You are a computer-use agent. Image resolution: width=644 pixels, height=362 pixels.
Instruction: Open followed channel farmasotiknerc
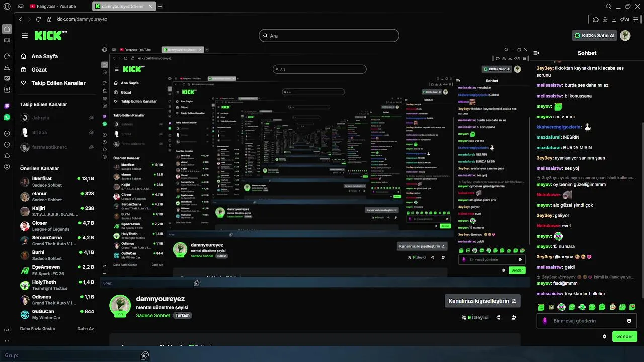57,147
